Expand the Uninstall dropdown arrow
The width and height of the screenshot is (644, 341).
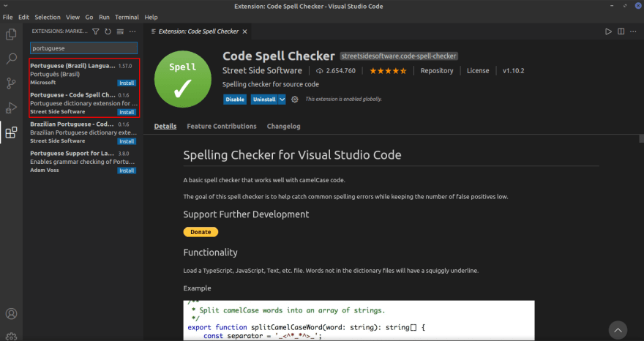coord(282,100)
